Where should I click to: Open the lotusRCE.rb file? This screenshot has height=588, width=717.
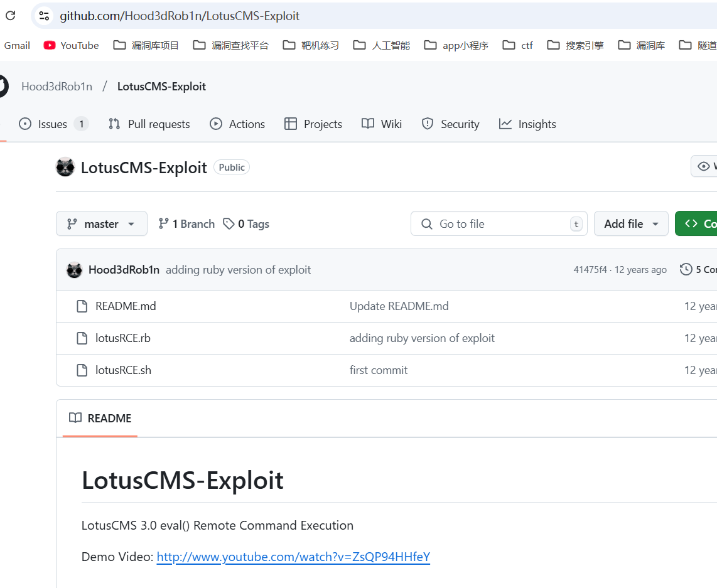(122, 338)
